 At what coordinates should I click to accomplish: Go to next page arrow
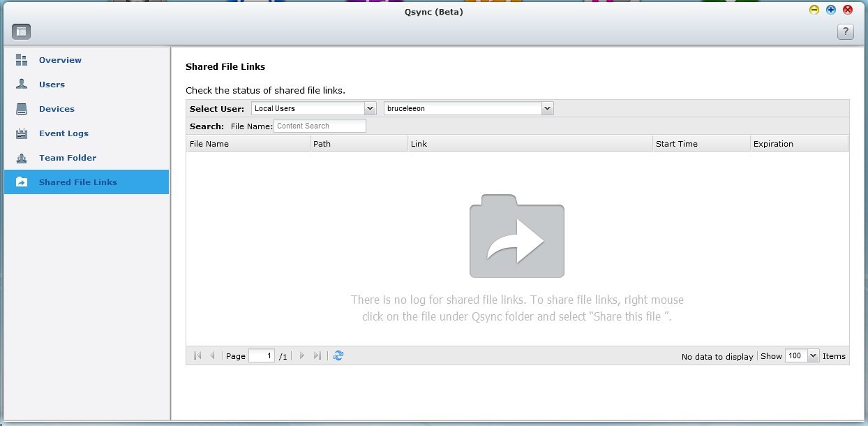(x=302, y=356)
